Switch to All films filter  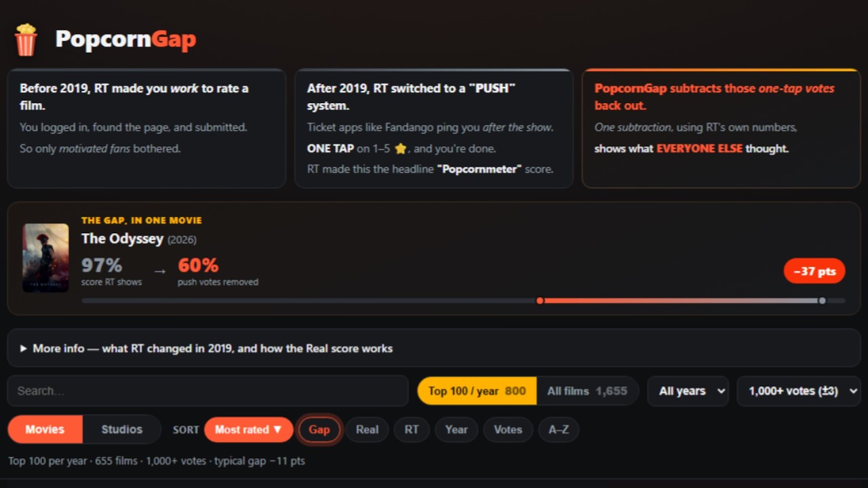pyautogui.click(x=587, y=390)
